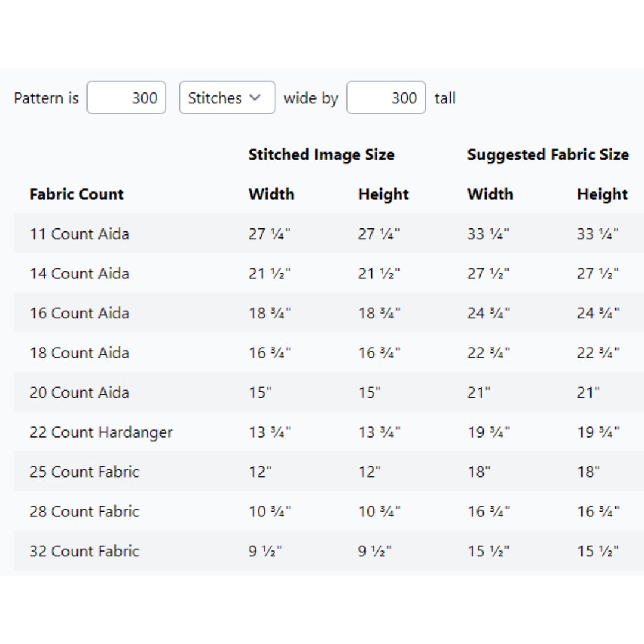Viewport: 644px width, 644px height.
Task: Click Height header under Suggested Fabric Size
Action: pos(602,194)
